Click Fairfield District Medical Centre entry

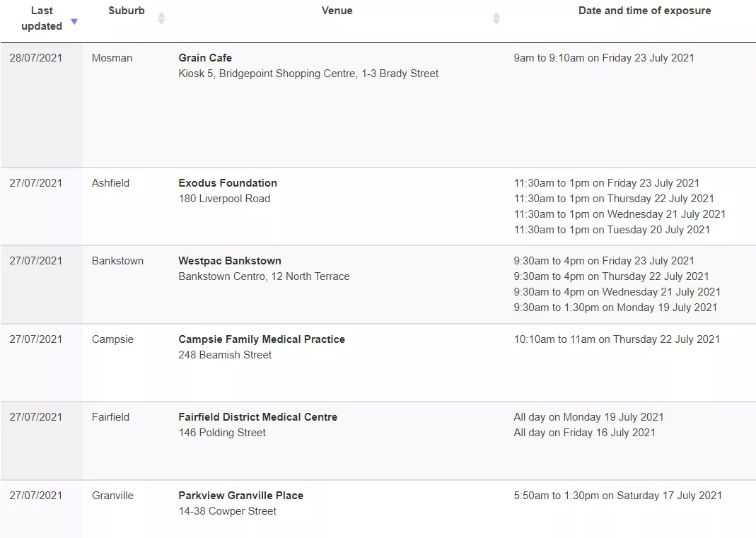pyautogui.click(x=258, y=417)
